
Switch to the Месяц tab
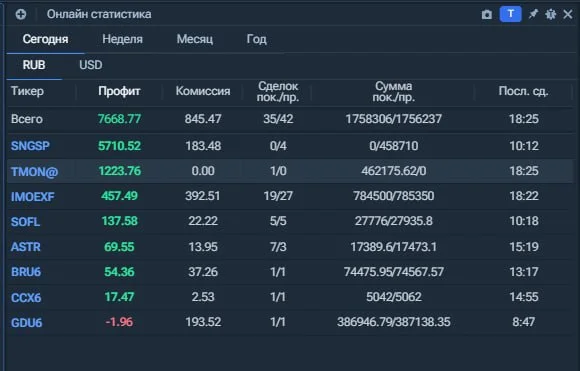tap(195, 39)
